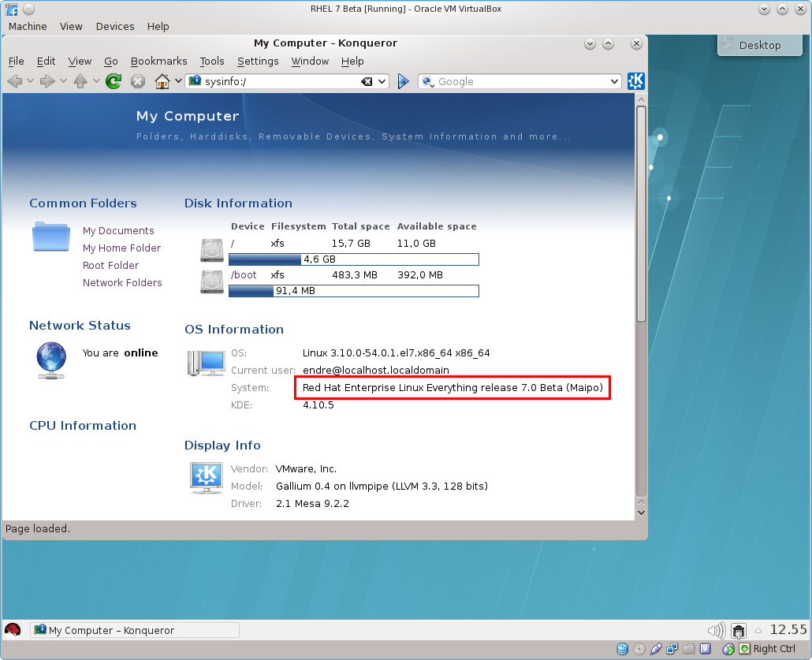This screenshot has height=660, width=812.
Task: Click the Forward navigation arrow
Action: [x=47, y=81]
